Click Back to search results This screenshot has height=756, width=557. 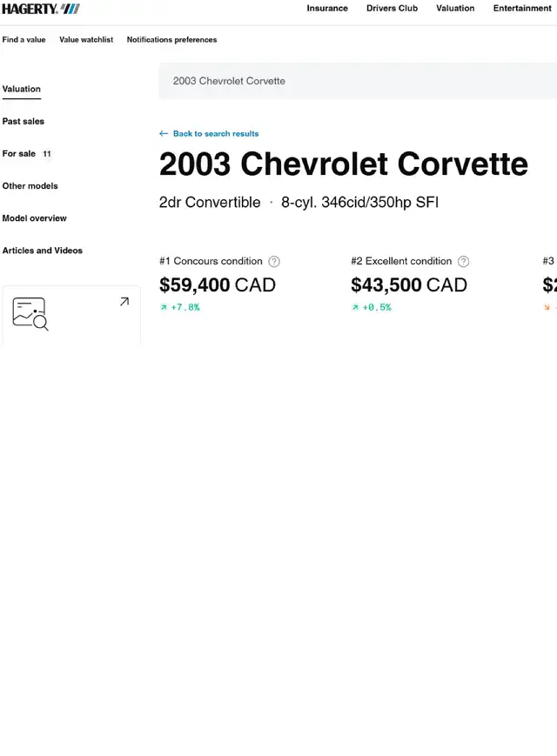point(216,134)
